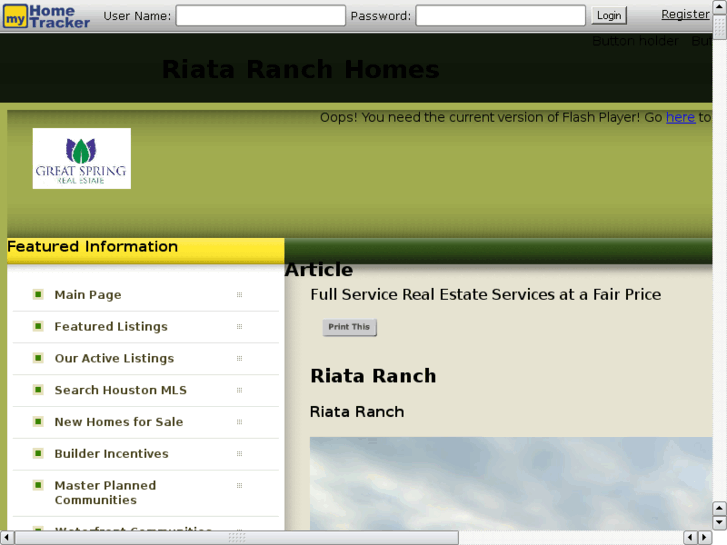Image resolution: width=727 pixels, height=545 pixels.
Task: Click green bullet icon beside Builder Incentives
Action: tap(38, 453)
